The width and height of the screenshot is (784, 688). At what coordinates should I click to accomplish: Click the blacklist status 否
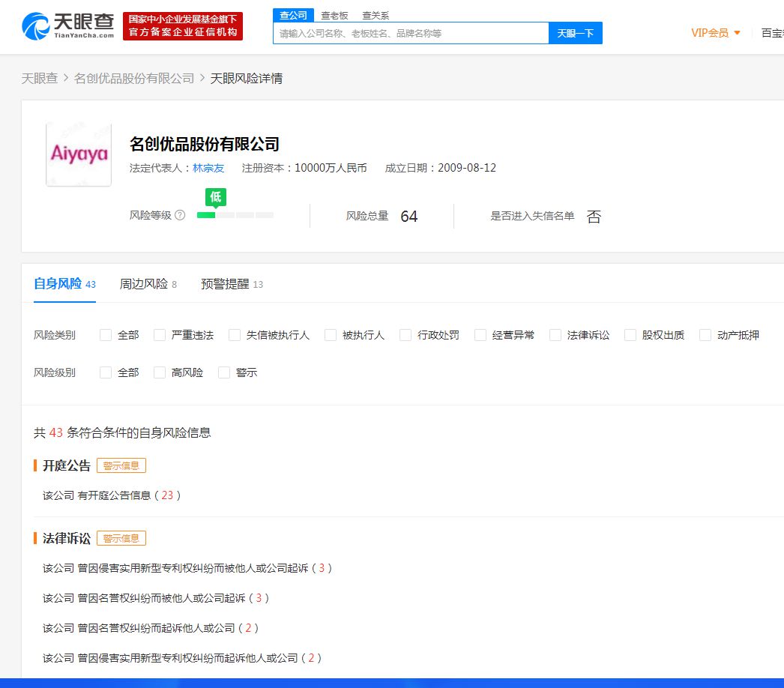pos(594,217)
